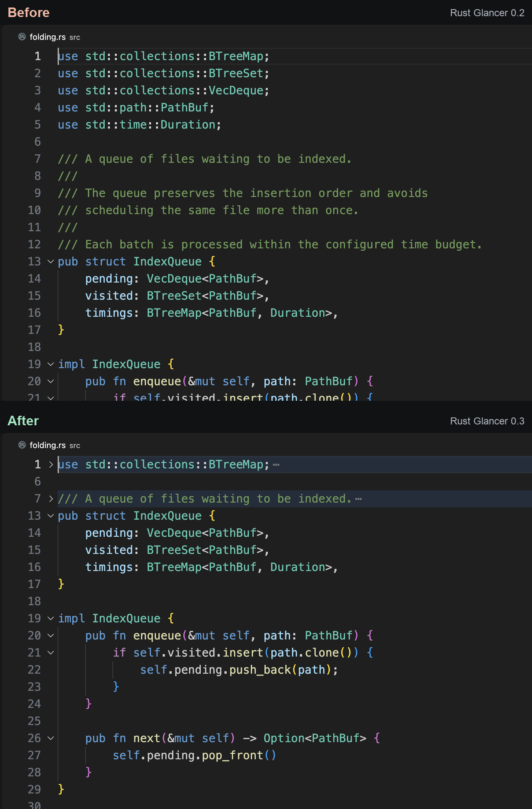Click the 'use std::collections::BTreeSet;' import line

click(164, 74)
